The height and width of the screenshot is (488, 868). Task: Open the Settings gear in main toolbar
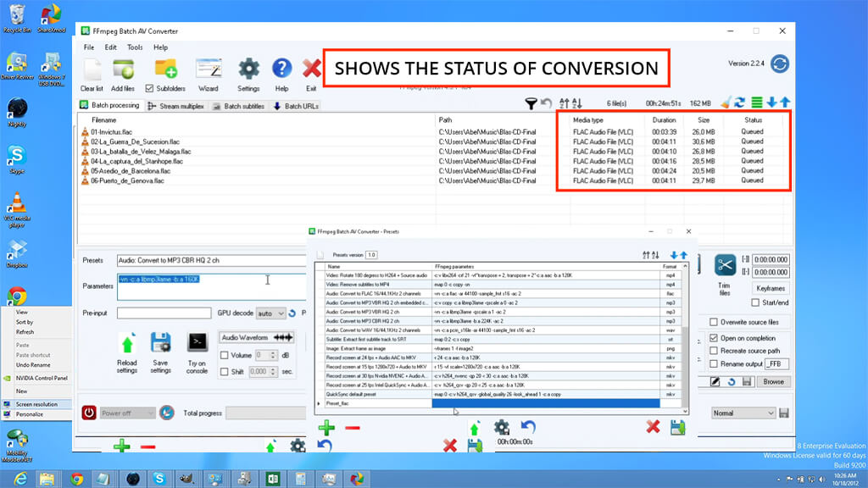click(248, 69)
